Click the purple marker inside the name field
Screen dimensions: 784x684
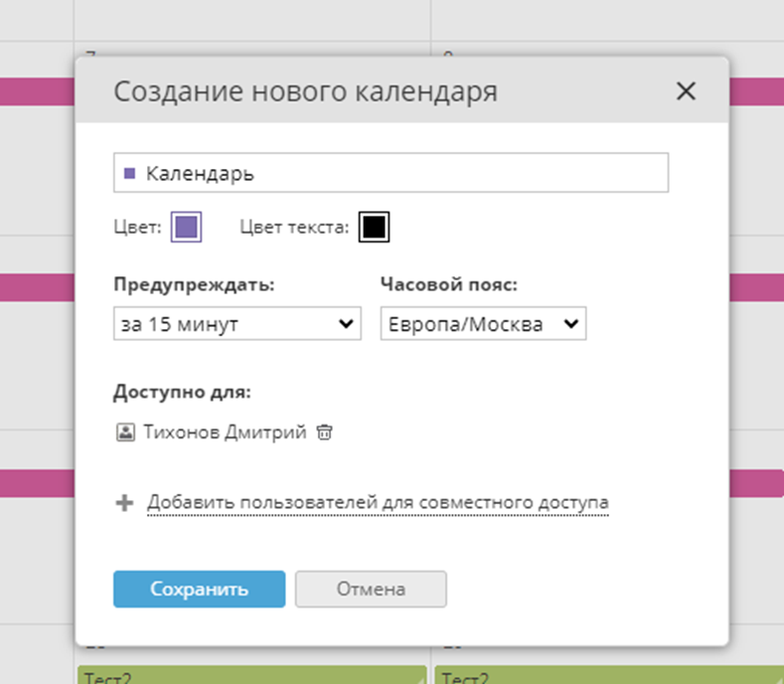tap(129, 173)
